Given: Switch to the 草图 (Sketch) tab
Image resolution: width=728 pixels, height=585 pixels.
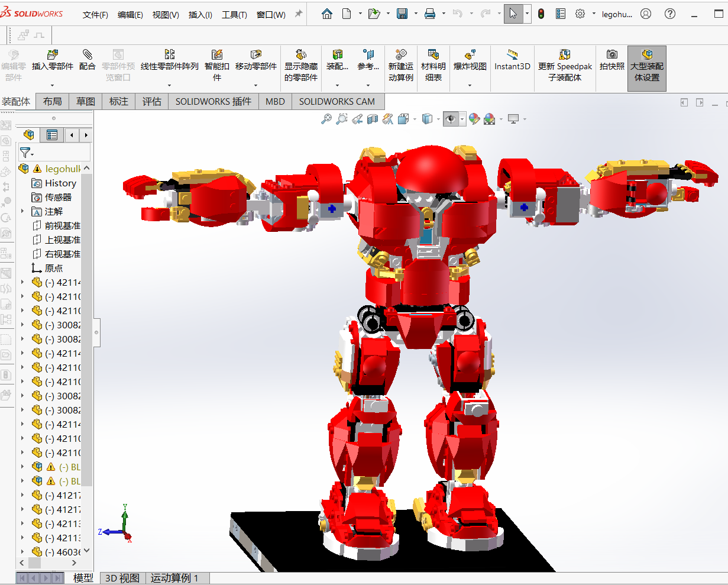Looking at the screenshot, I should [86, 101].
